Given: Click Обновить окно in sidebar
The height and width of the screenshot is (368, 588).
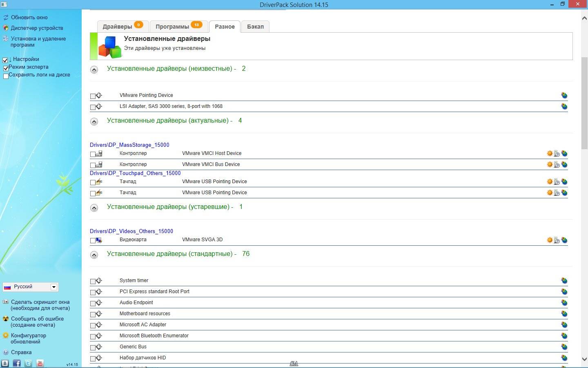Looking at the screenshot, I should 29,17.
